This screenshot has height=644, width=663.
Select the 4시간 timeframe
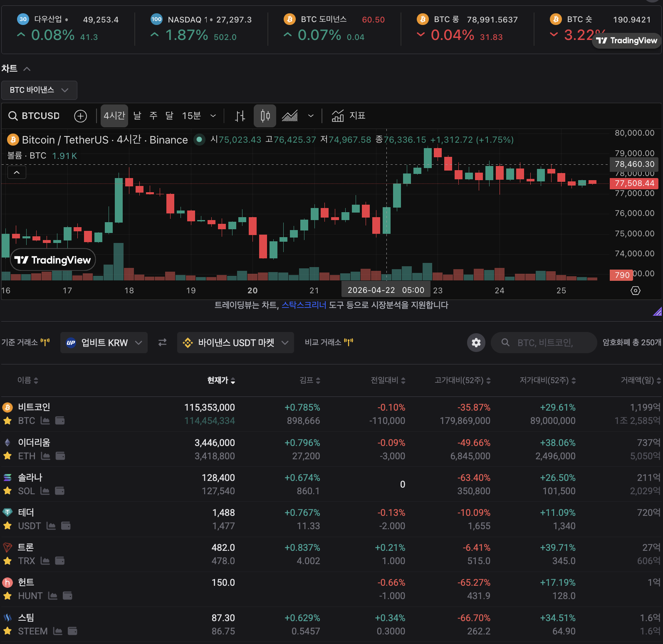click(114, 116)
